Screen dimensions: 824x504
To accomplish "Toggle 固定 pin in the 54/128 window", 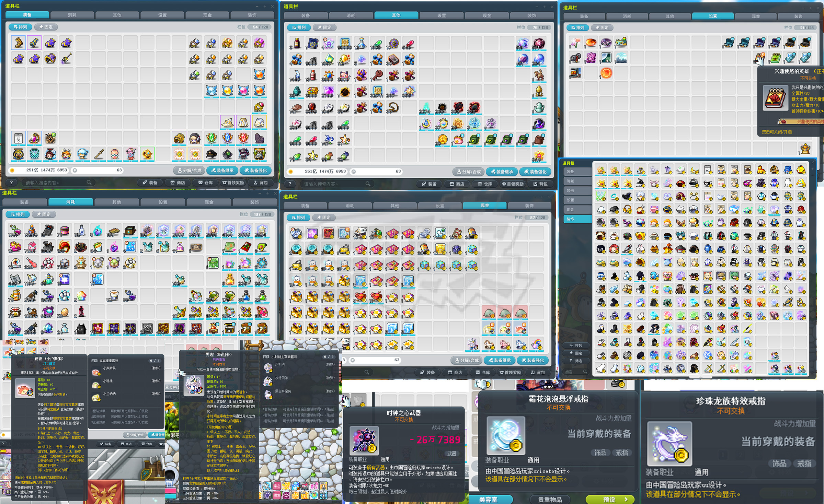I will (x=46, y=27).
